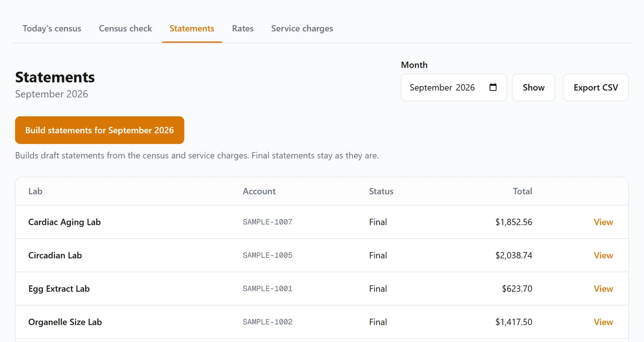Click the Month field label
Screen dimensions: 644x342
(x=414, y=65)
